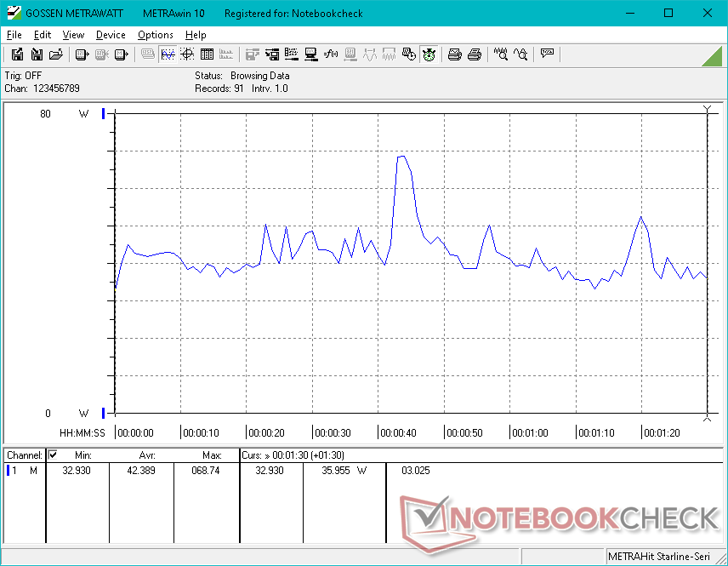Click the print graph icon
Image resolution: width=728 pixels, height=566 pixels.
click(x=455, y=54)
